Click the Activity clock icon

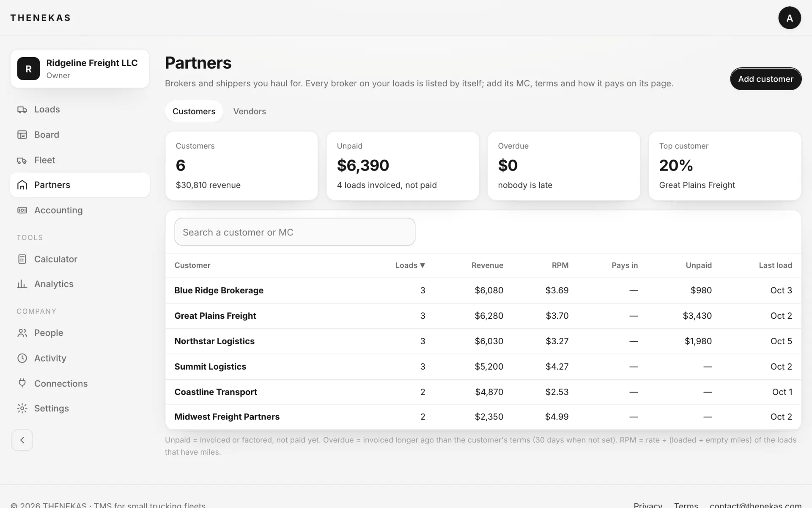pos(22,358)
